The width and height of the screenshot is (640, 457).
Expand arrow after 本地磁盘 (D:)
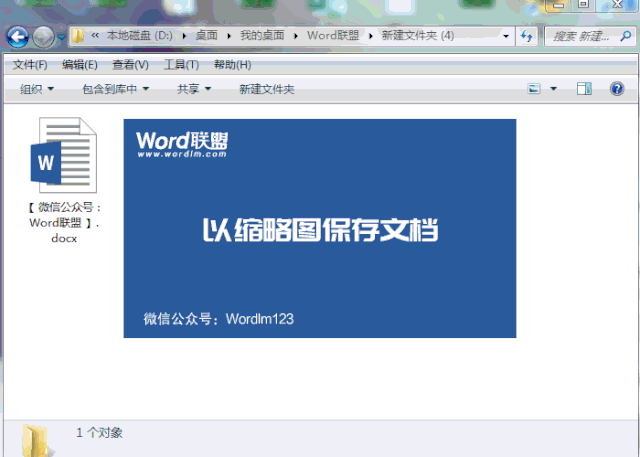184,36
